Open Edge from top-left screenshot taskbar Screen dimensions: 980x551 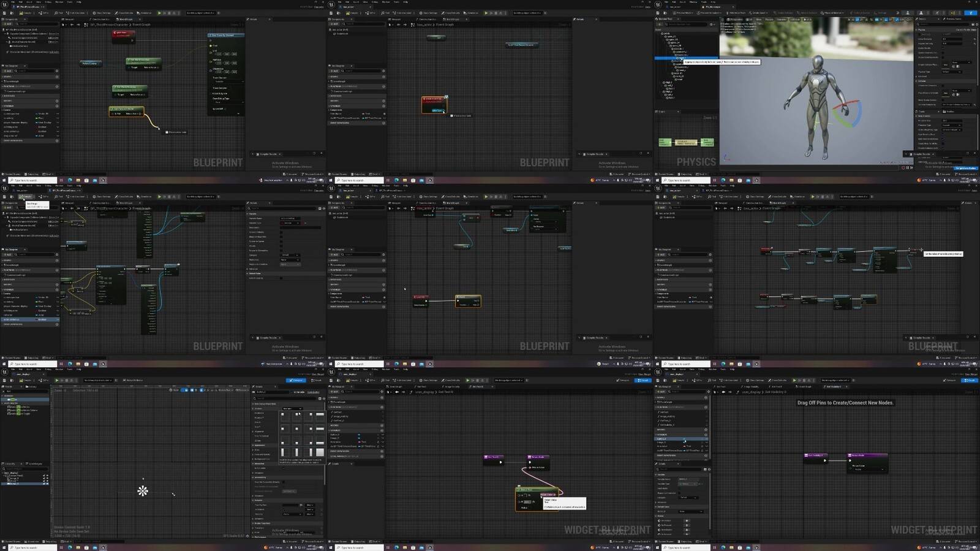70,180
